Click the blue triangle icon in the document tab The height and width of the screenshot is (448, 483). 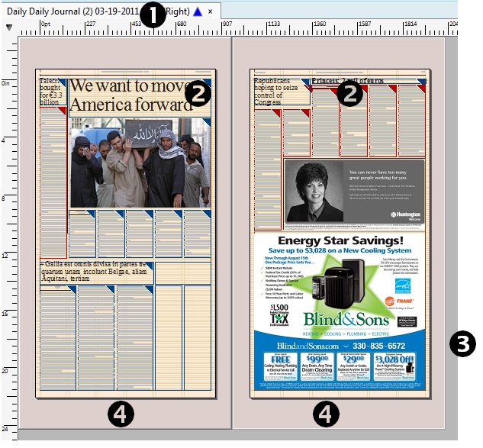[198, 11]
